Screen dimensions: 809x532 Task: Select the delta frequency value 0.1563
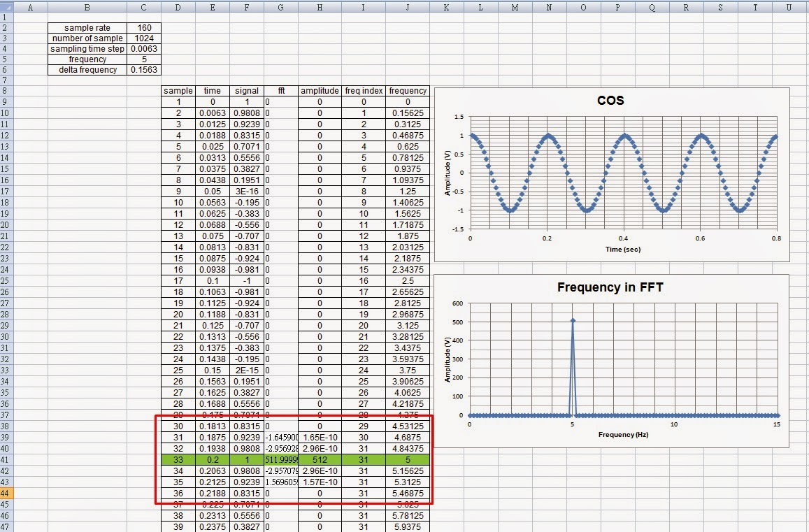pos(143,70)
